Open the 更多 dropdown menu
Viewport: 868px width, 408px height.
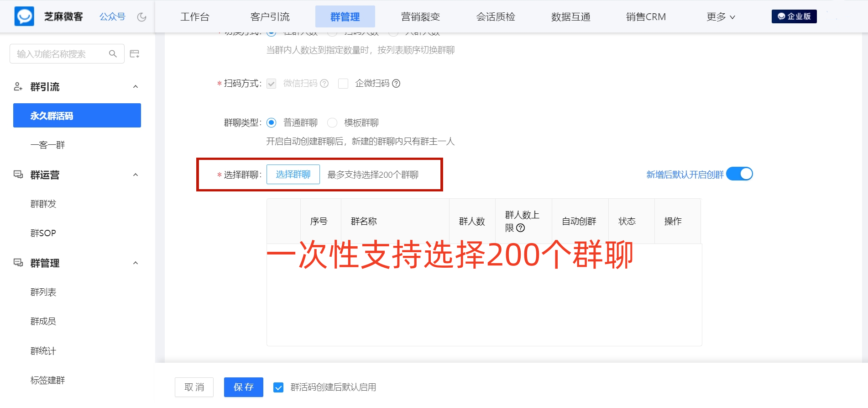[x=721, y=17]
